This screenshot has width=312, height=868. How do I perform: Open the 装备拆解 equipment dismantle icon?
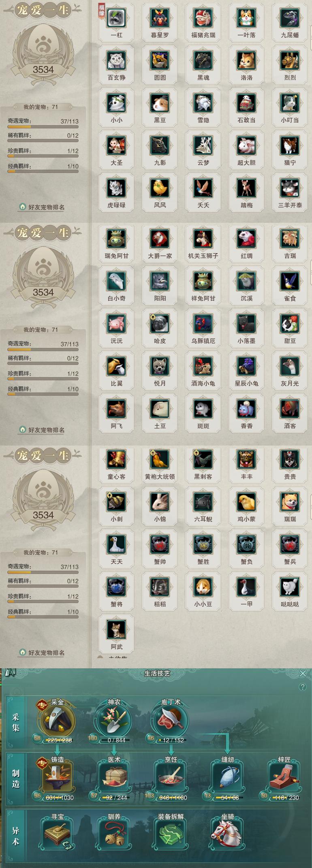171,833
